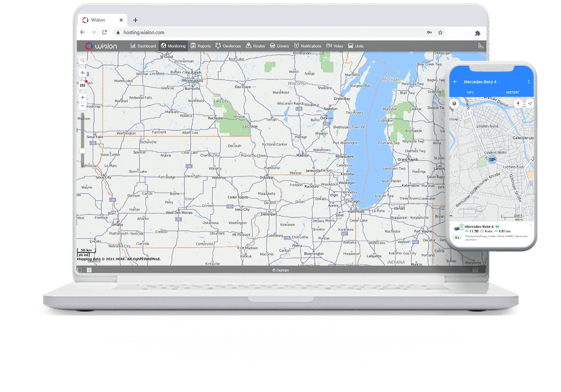
Task: Tap compass button on phone map
Action: pyautogui.click(x=518, y=103)
